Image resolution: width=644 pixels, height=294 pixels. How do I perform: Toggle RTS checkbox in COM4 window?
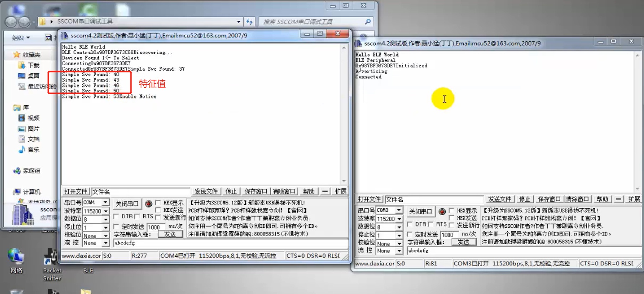click(x=137, y=217)
